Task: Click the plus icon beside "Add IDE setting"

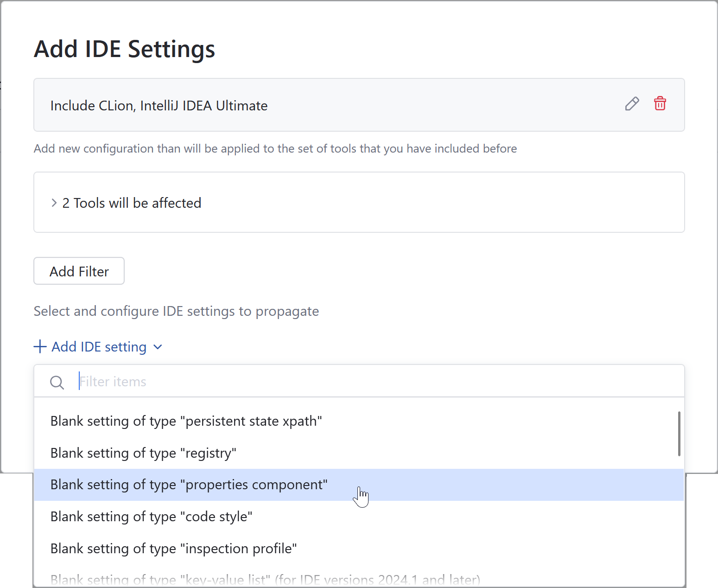Action: 39,346
